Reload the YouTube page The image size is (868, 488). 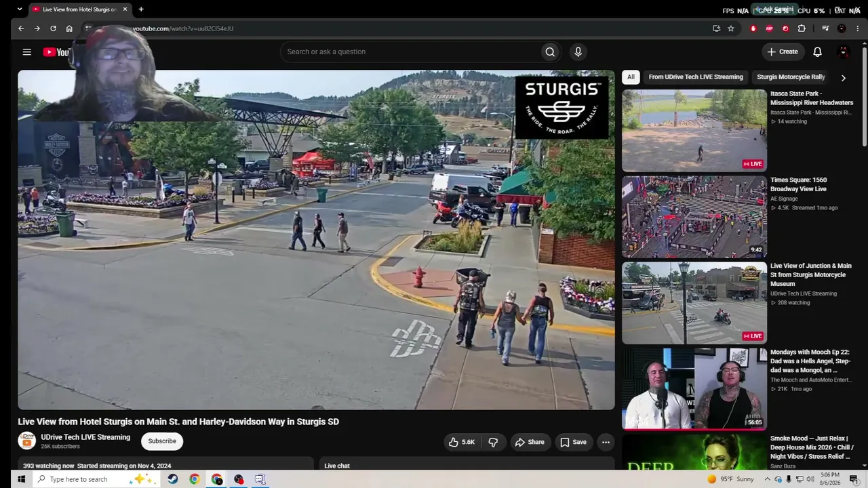(53, 28)
